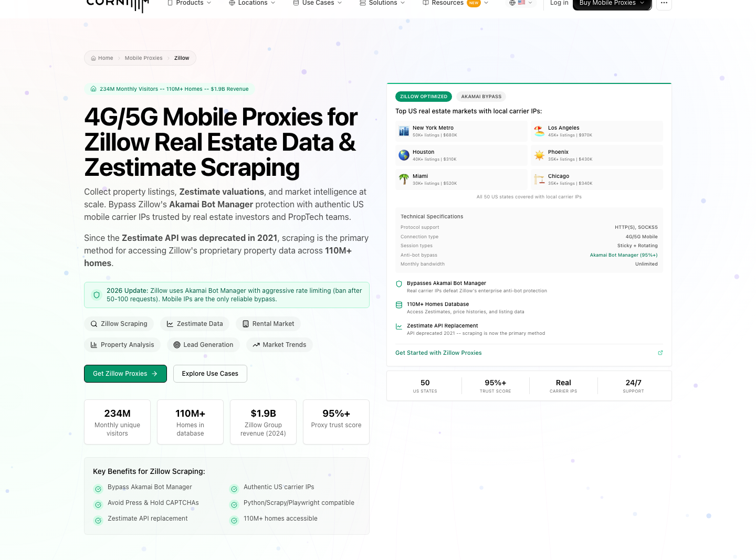This screenshot has height=560, width=756.
Task: Click the building icon in Rental Market
Action: pyautogui.click(x=246, y=324)
